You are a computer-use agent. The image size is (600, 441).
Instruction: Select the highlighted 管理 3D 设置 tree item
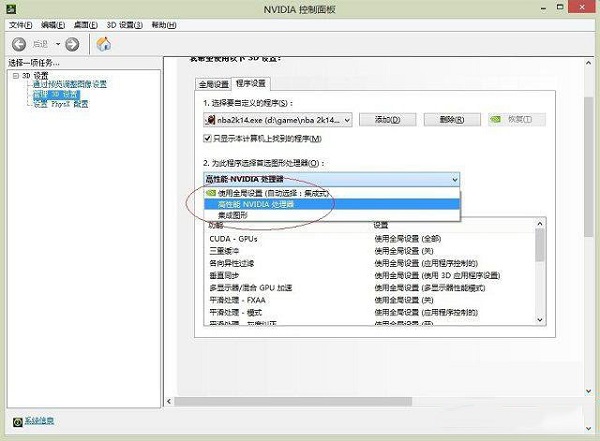pyautogui.click(x=57, y=94)
